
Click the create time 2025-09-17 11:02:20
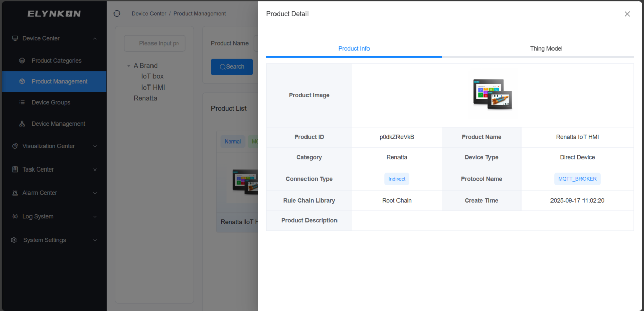pyautogui.click(x=577, y=201)
